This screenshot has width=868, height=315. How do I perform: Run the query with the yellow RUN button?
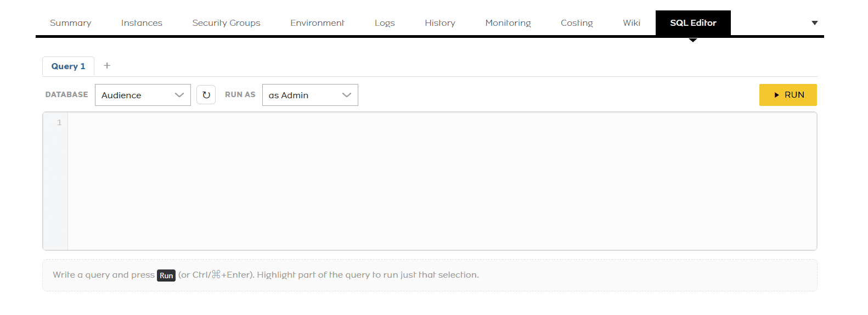788,95
